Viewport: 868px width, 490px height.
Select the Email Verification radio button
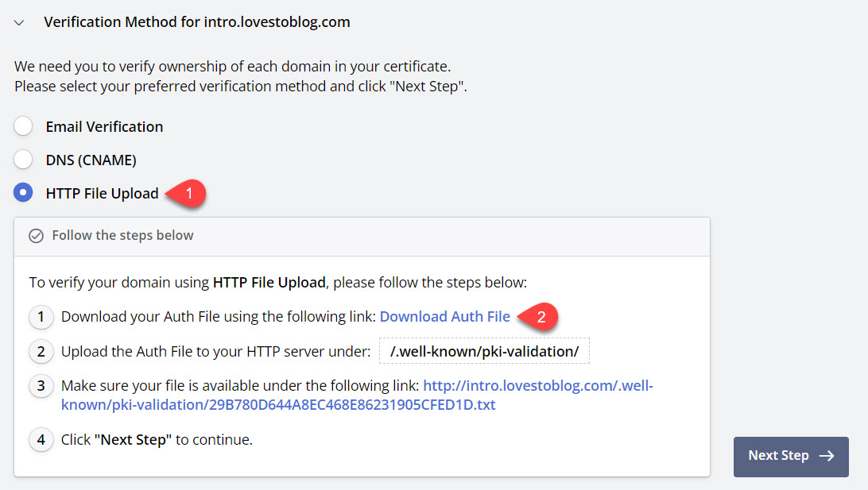[23, 126]
